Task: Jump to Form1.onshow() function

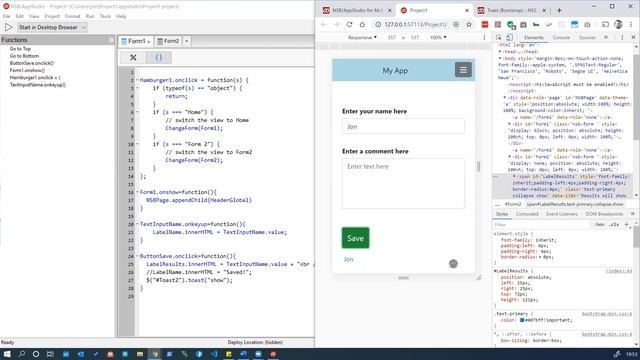Action: click(x=27, y=70)
